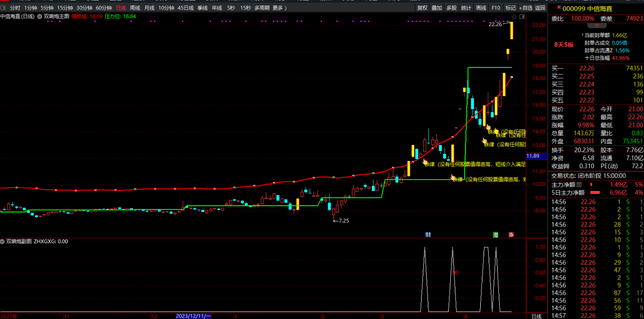Click the 标记 mark button

(510, 8)
